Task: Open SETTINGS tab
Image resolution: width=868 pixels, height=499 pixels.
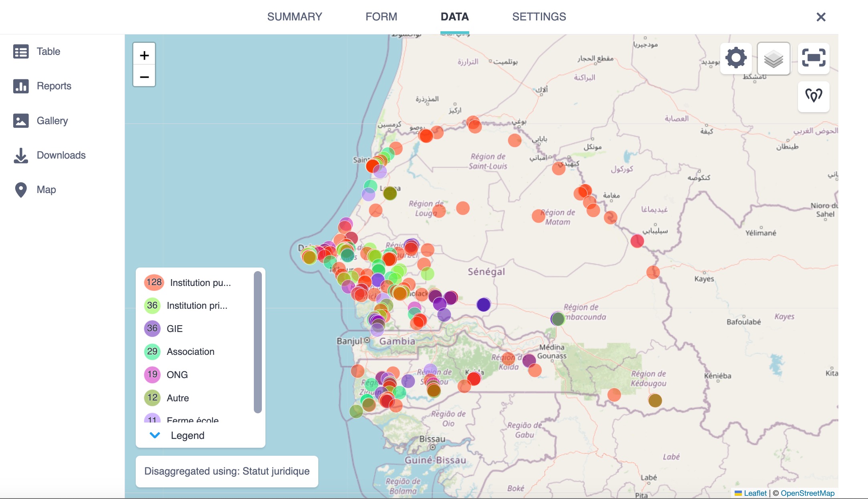Action: pyautogui.click(x=539, y=17)
